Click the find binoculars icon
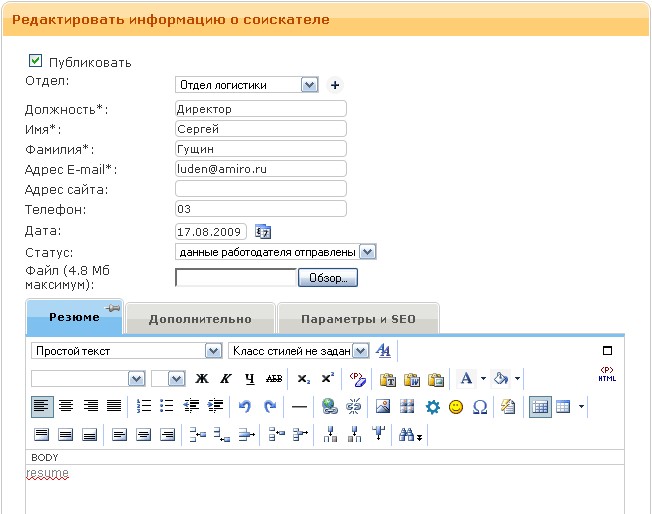This screenshot has width=652, height=514. point(408,435)
